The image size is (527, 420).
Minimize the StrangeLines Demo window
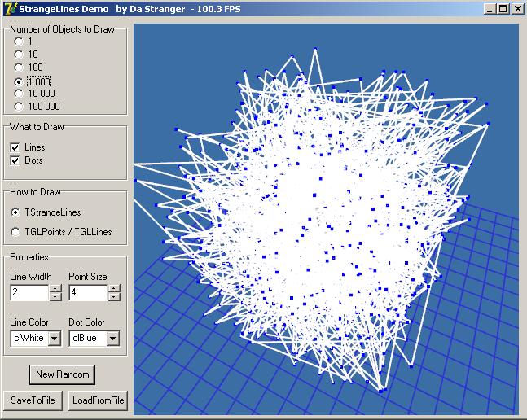490,9
